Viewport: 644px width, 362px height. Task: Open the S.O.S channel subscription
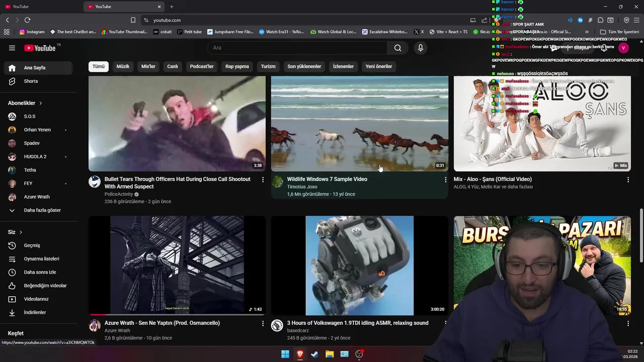[x=39, y=117]
